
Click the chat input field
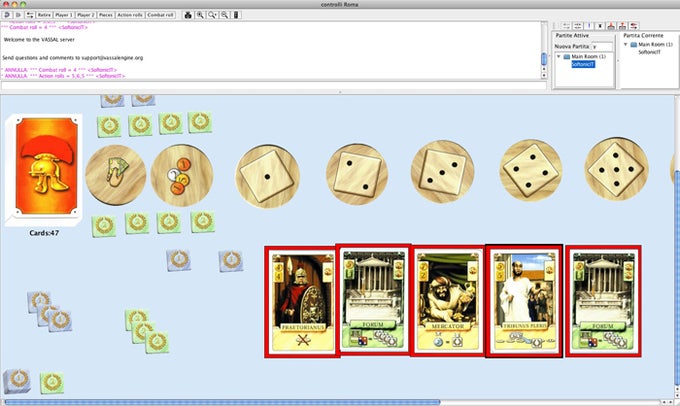pyautogui.click(x=273, y=86)
